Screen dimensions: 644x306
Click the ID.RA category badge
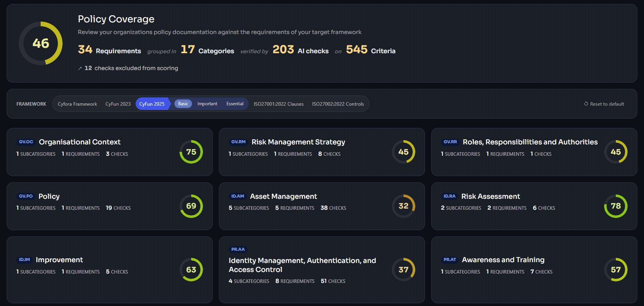point(450,196)
